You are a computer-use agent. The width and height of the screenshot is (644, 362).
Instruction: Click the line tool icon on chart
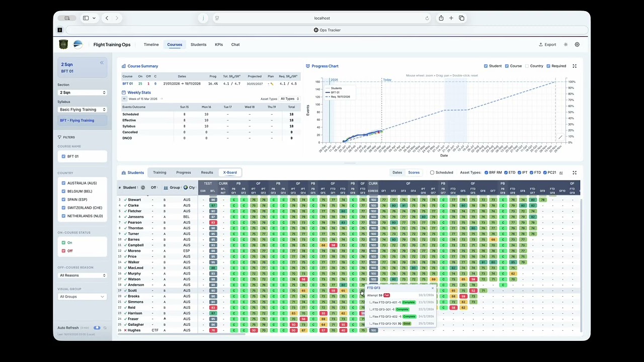[x=560, y=137]
